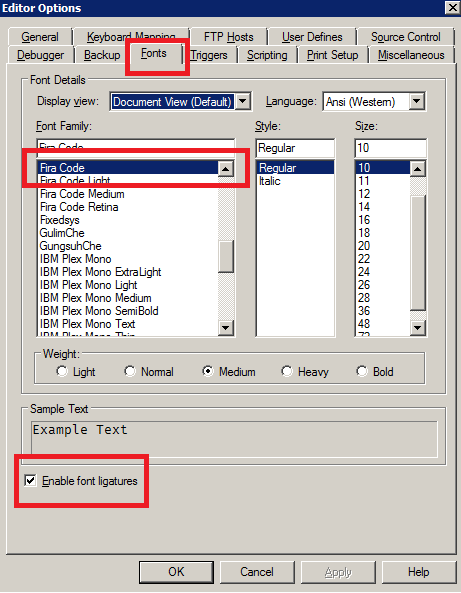Open the Print Setup tab
461x593 pixels.
332,55
